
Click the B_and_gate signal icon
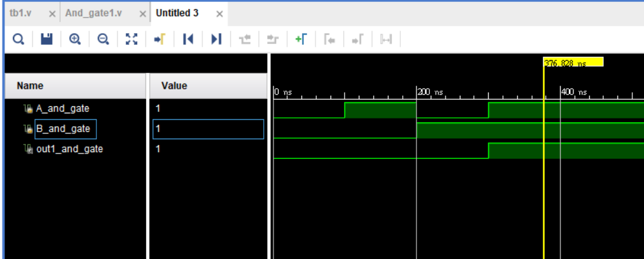[x=28, y=129]
